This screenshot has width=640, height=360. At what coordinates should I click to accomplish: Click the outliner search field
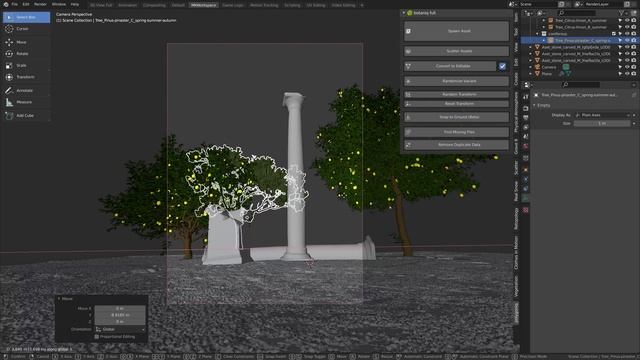[x=576, y=13]
